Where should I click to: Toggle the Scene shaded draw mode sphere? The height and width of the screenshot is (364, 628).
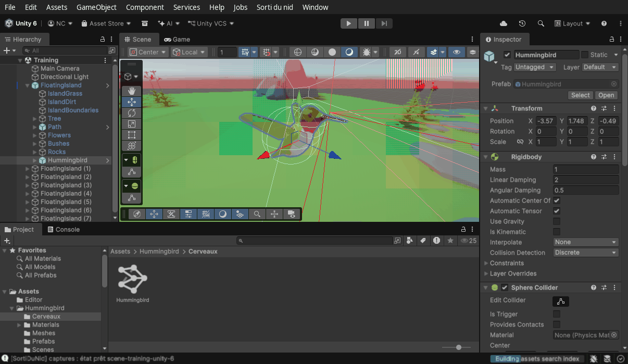(332, 52)
